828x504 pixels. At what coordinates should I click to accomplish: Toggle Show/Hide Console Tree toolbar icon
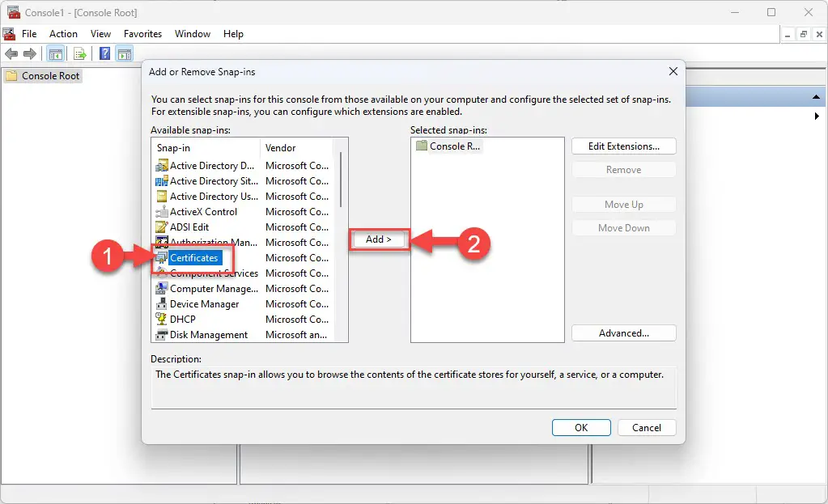(x=56, y=54)
